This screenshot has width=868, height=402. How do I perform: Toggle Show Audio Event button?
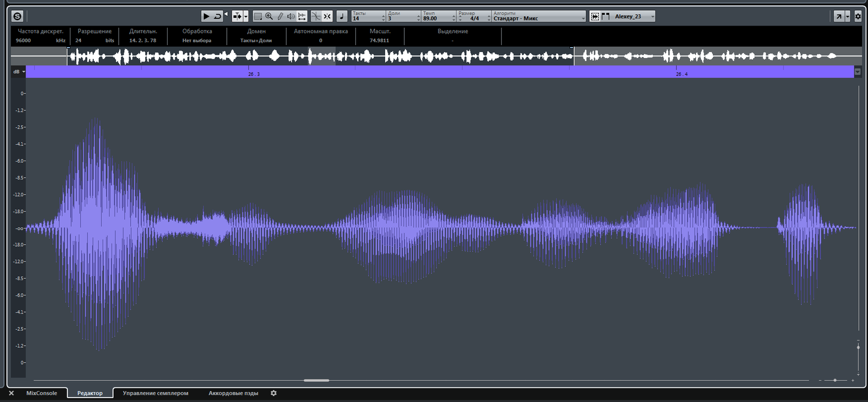point(595,16)
